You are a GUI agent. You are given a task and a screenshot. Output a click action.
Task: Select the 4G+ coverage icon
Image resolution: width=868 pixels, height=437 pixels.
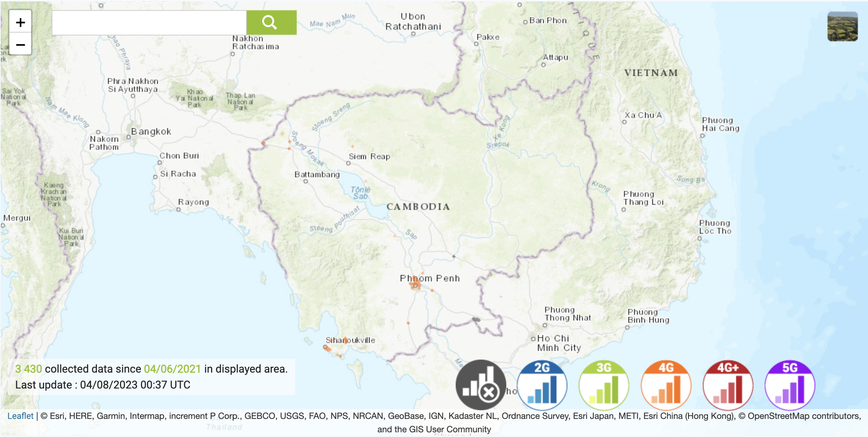coord(728,385)
